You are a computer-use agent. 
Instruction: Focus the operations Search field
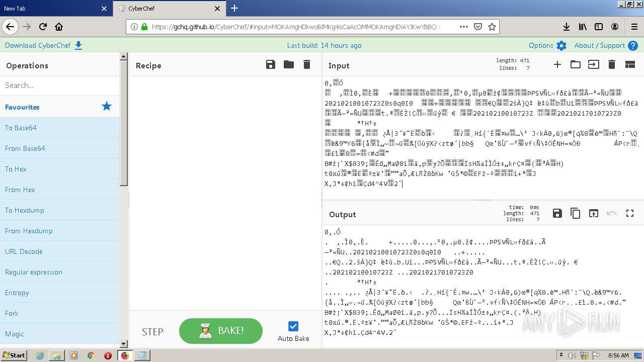coord(60,85)
